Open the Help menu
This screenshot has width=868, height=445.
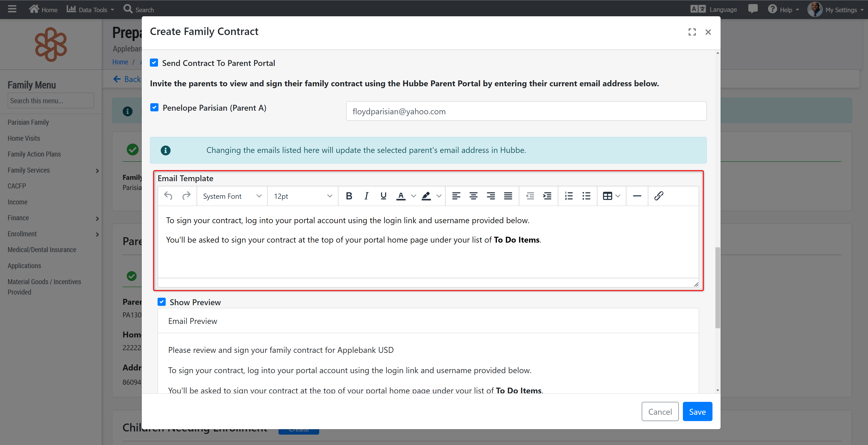click(784, 9)
